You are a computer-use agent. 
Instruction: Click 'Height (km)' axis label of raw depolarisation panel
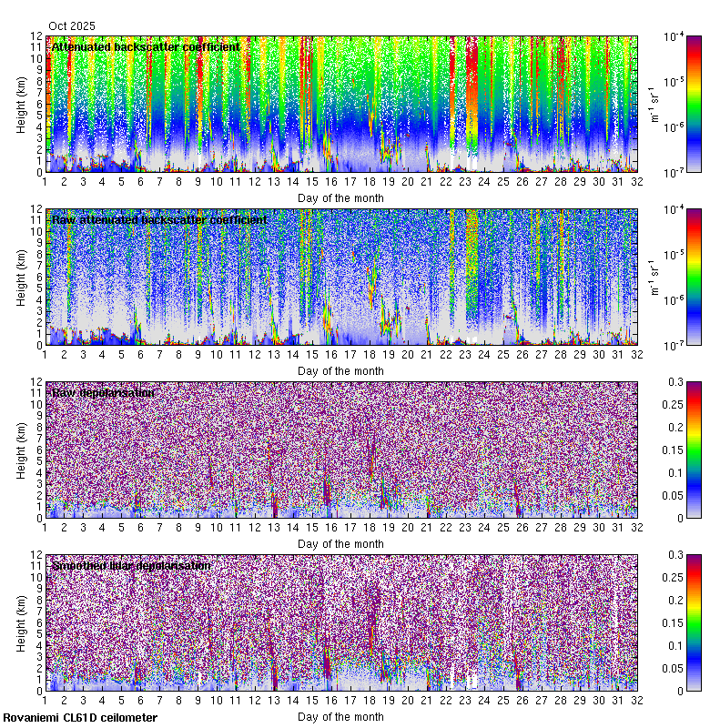23,450
